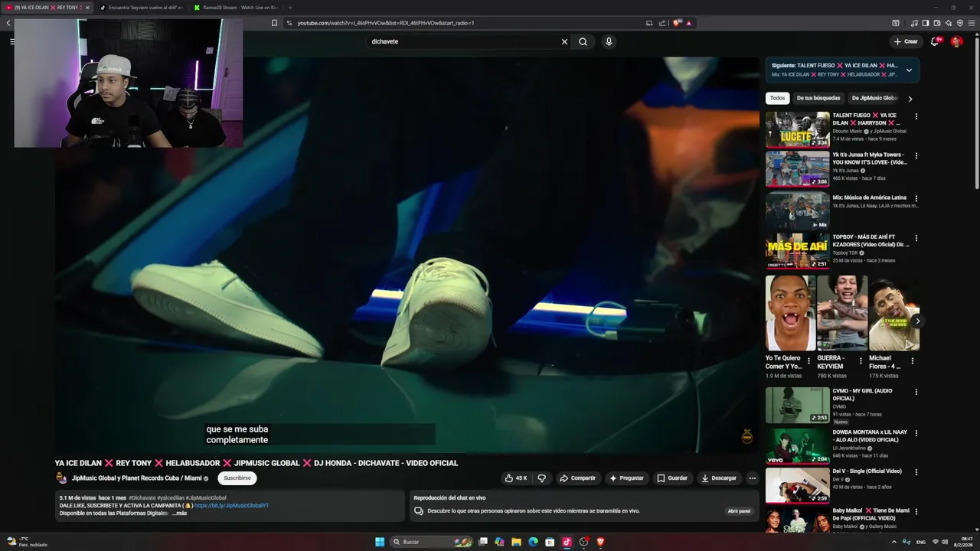
Task: Open share icon in address bar
Action: (x=662, y=23)
